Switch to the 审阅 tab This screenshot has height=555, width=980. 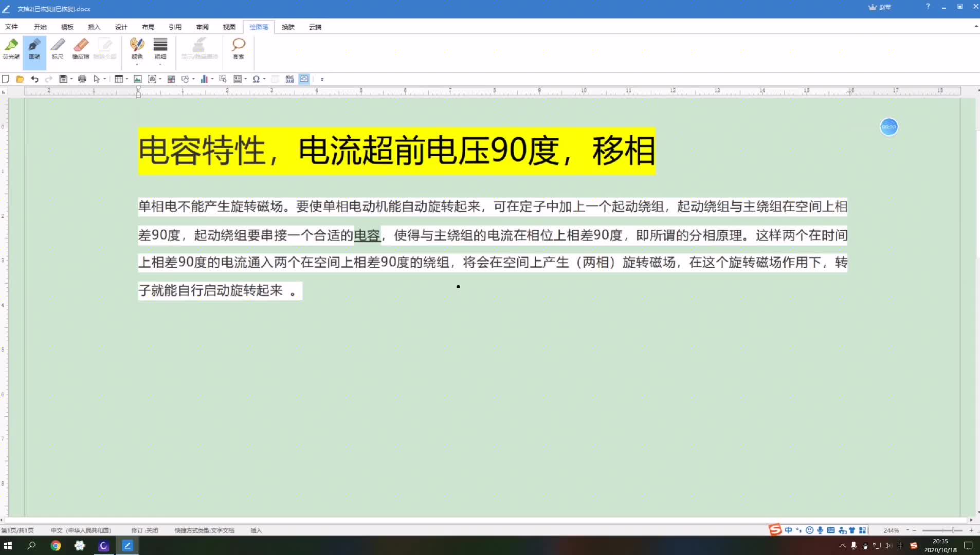[x=202, y=27]
